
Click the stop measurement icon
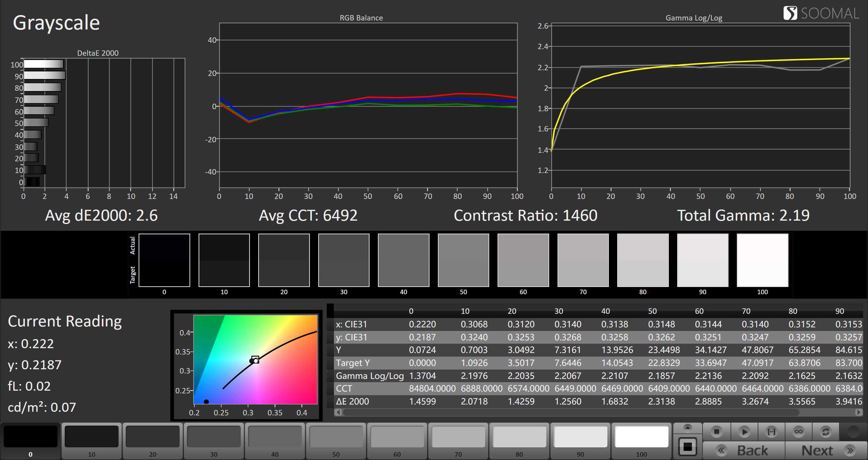click(716, 432)
